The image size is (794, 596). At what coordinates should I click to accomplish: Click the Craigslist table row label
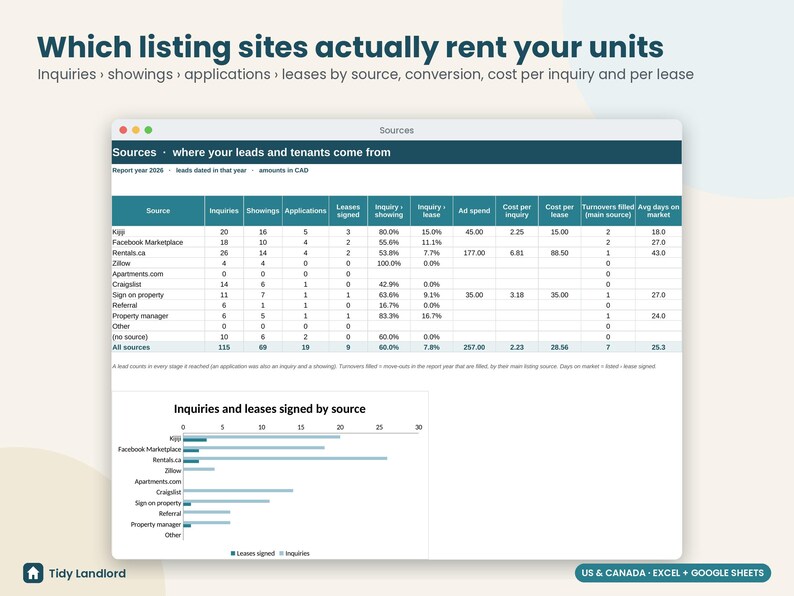coord(127,285)
